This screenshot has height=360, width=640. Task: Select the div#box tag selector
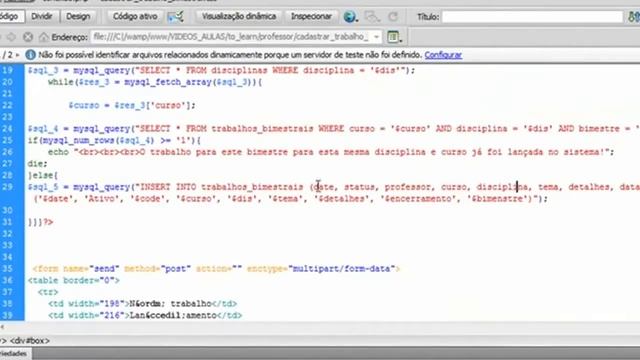pyautogui.click(x=29, y=340)
